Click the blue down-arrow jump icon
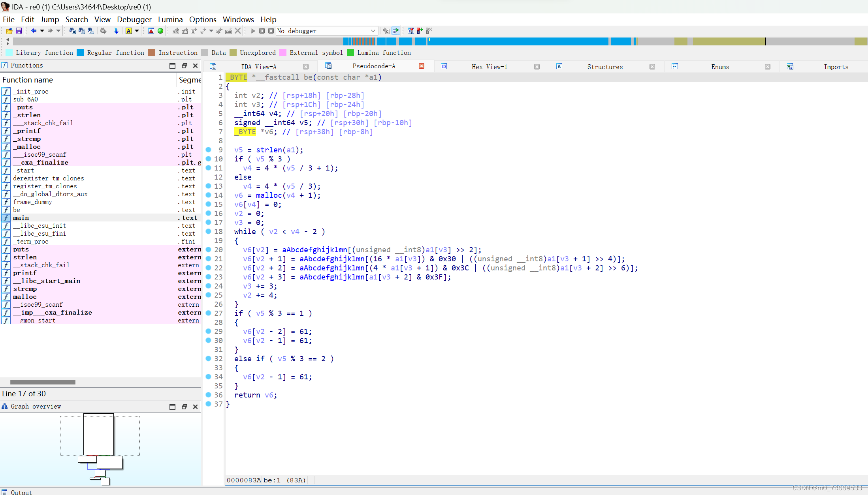868x495 pixels. click(x=116, y=31)
